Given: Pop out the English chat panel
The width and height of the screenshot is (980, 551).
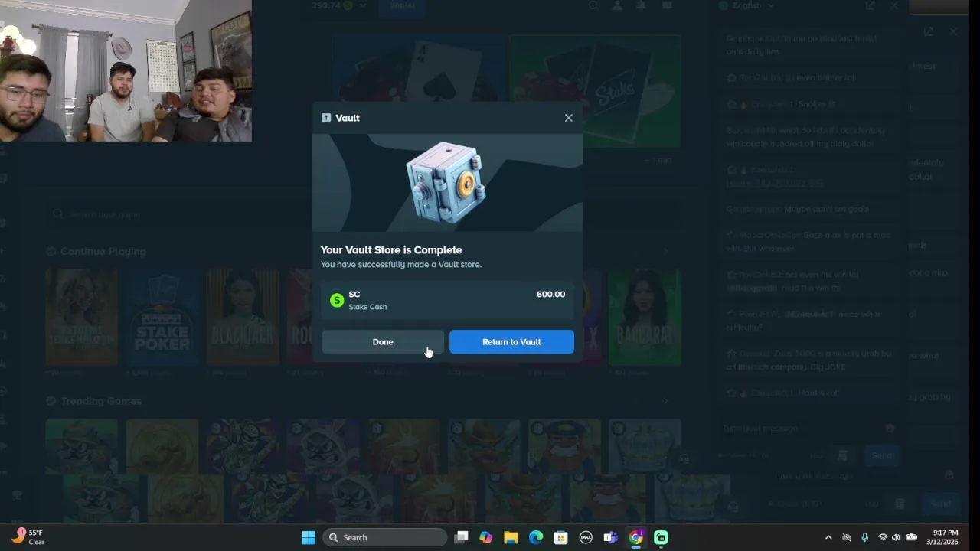Looking at the screenshot, I should click(x=870, y=5).
